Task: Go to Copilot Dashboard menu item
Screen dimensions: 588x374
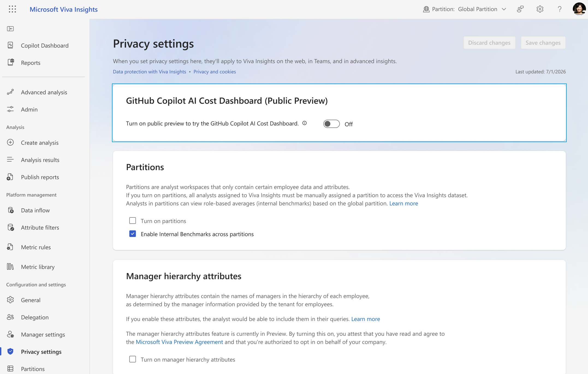Action: (45, 45)
